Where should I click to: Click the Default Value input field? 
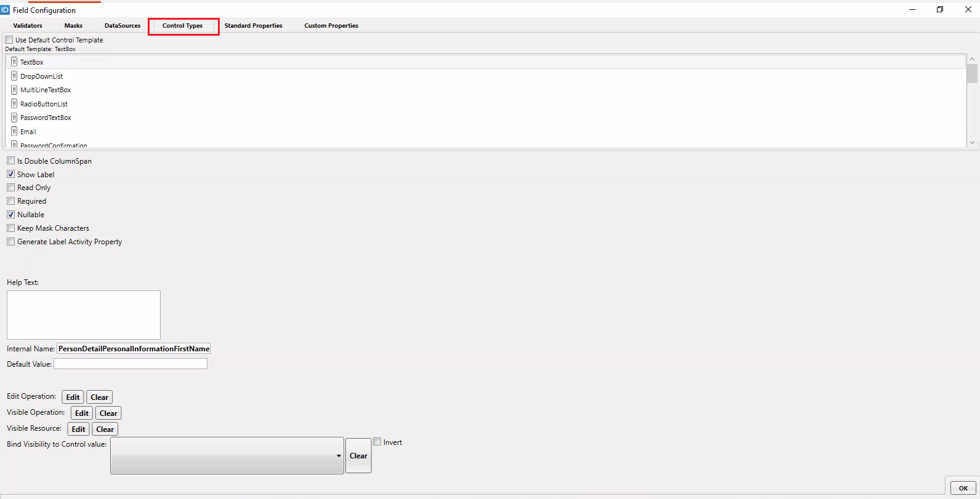pyautogui.click(x=131, y=364)
